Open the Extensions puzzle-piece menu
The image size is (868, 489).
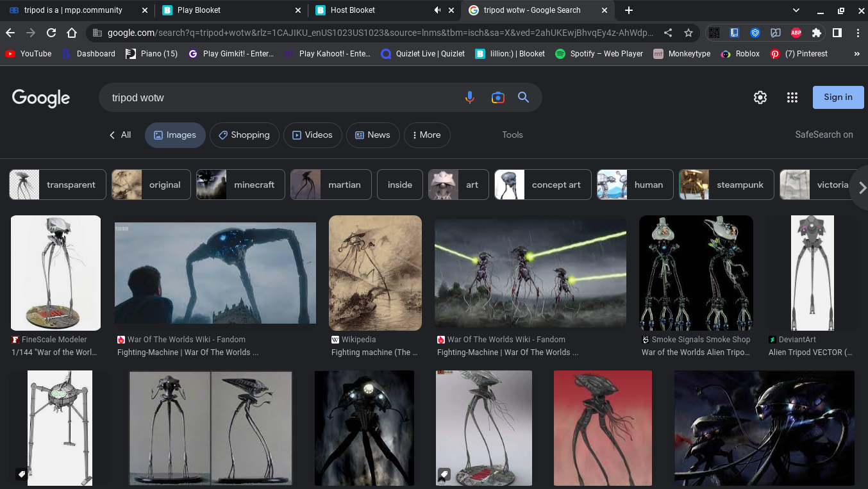(x=816, y=33)
